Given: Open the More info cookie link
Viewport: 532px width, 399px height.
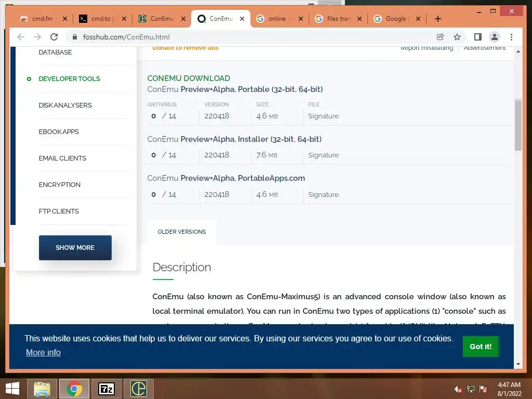Looking at the screenshot, I should (x=43, y=353).
